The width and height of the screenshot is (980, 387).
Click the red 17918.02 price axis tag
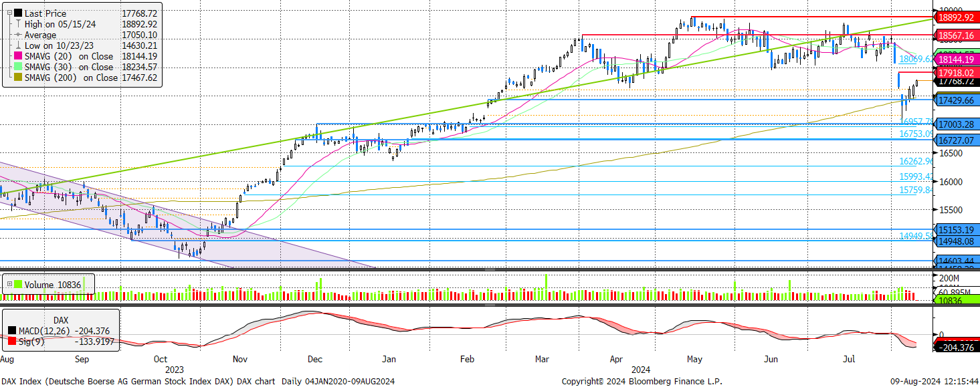pos(955,72)
